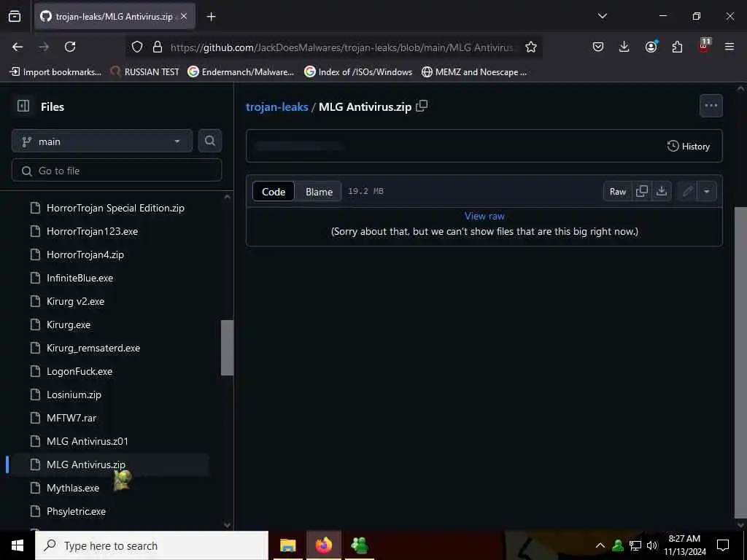The width and height of the screenshot is (747, 560).
Task: Select InfiniteBlue.exe in file tree
Action: coord(80,278)
